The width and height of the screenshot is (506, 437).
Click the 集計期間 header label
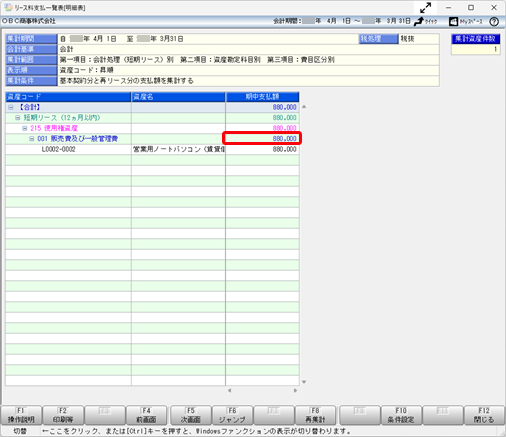31,39
